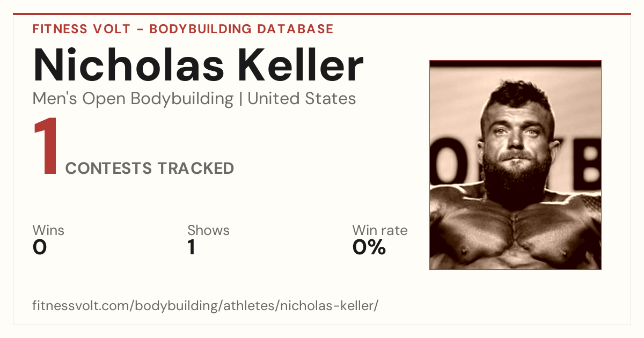Click the 'United States' country text

[302, 99]
